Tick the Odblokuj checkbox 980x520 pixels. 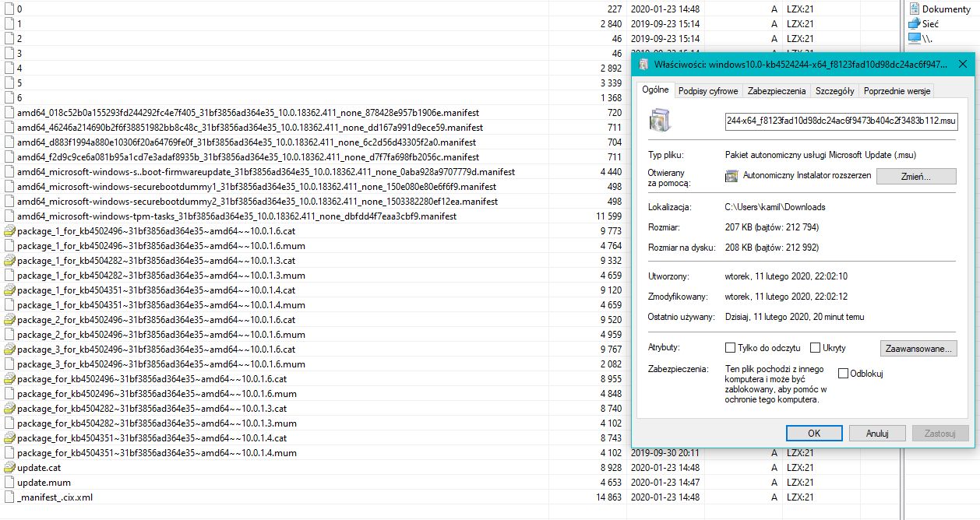point(843,374)
